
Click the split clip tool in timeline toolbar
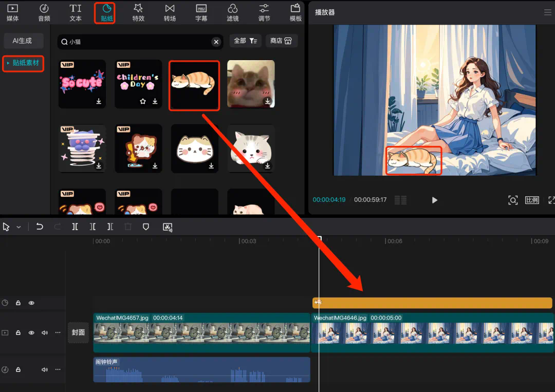(75, 227)
